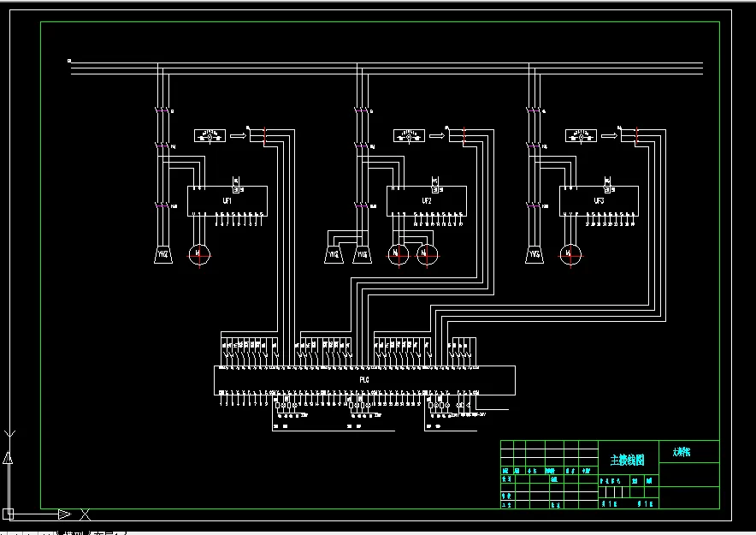
Task: Click the UCS origin square
Action: (9, 514)
